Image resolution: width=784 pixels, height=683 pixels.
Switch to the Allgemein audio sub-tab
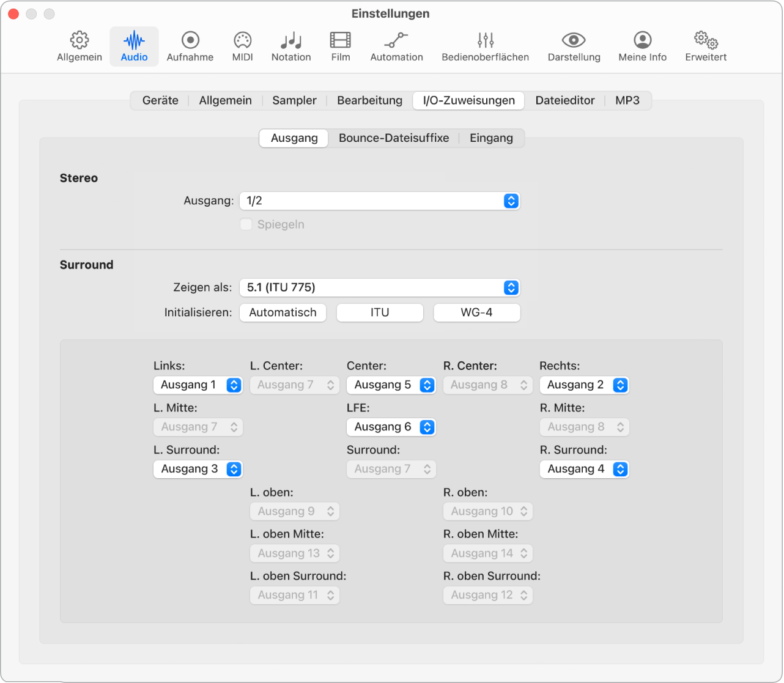point(225,100)
